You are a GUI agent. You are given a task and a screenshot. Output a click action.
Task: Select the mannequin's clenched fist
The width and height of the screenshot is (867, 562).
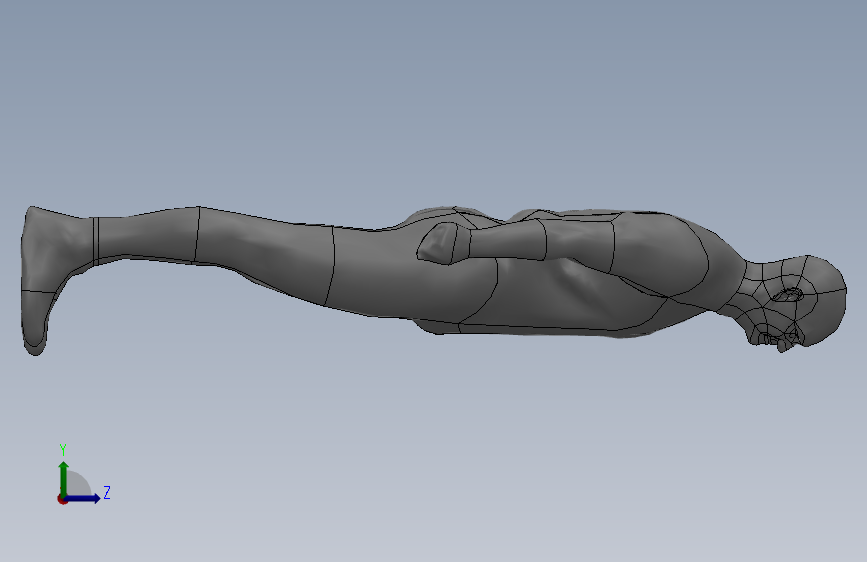click(x=440, y=243)
